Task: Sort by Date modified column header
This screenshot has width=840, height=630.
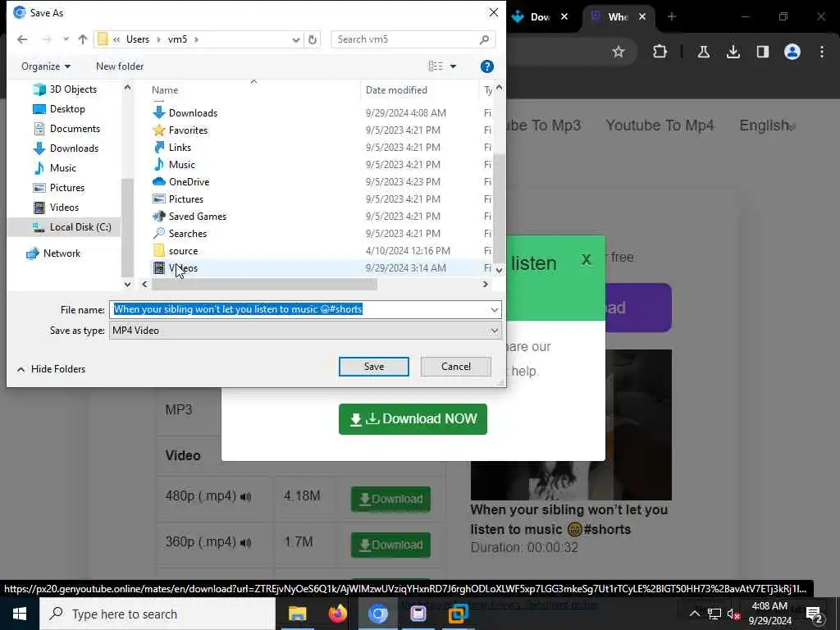Action: click(x=396, y=90)
